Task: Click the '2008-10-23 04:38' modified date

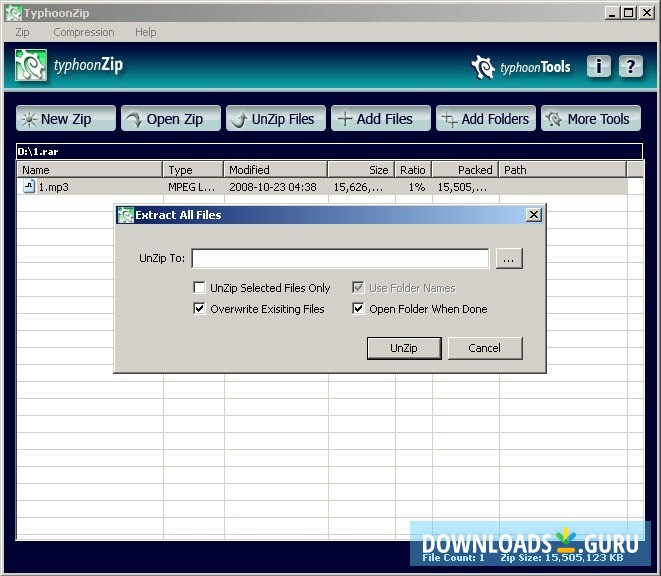Action: 273,187
